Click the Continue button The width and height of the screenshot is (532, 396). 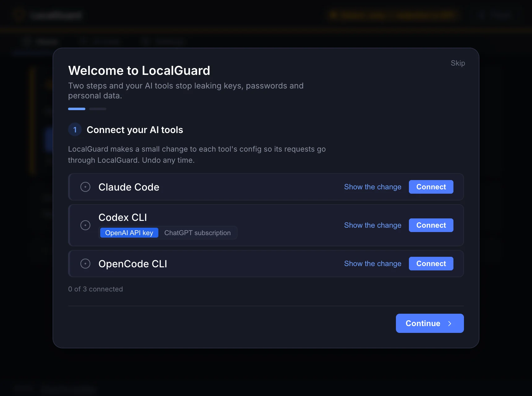click(x=430, y=323)
